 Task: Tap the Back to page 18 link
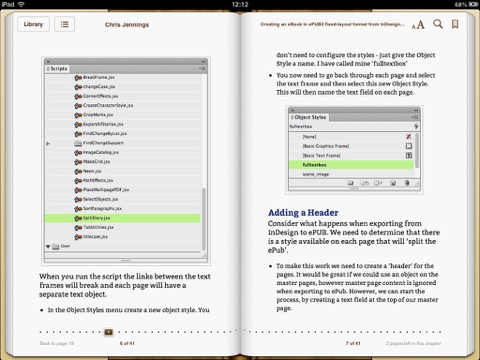(x=56, y=343)
